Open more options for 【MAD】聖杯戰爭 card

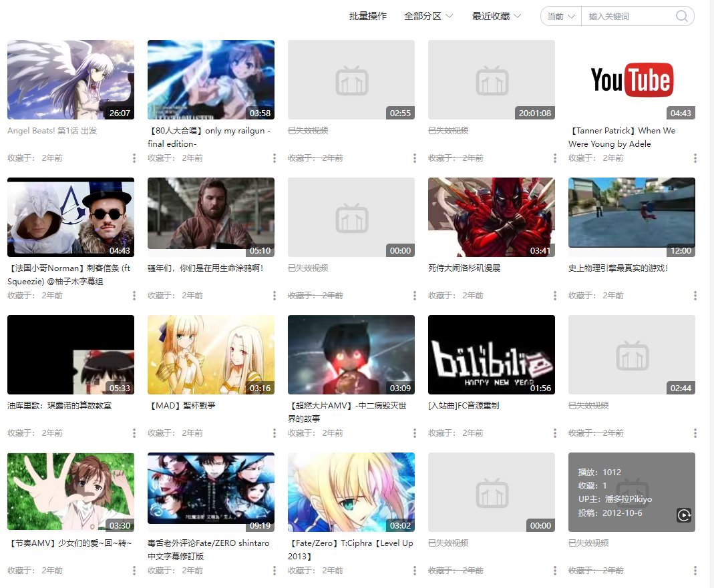tap(274, 432)
